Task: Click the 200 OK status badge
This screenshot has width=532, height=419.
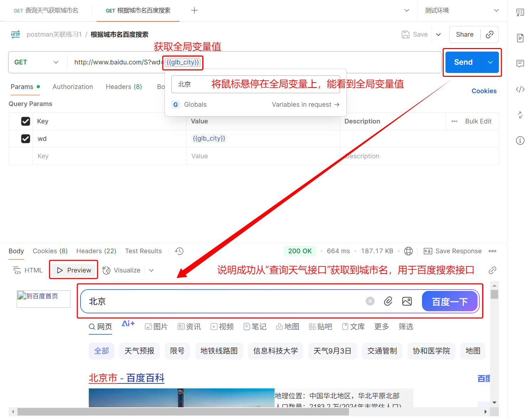Action: pyautogui.click(x=300, y=251)
